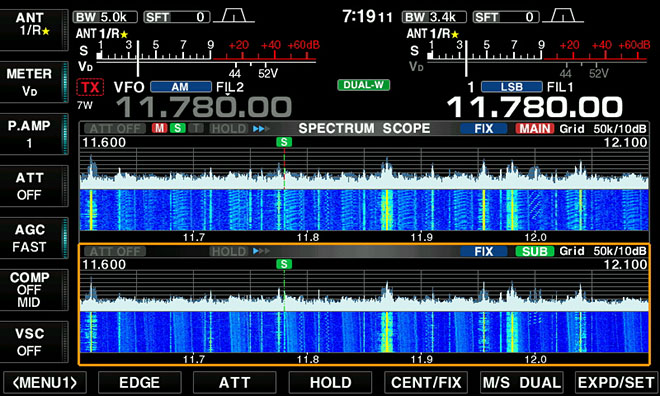The image size is (660, 396).
Task: Select the main band filter shape icon
Action: pyautogui.click(x=234, y=16)
